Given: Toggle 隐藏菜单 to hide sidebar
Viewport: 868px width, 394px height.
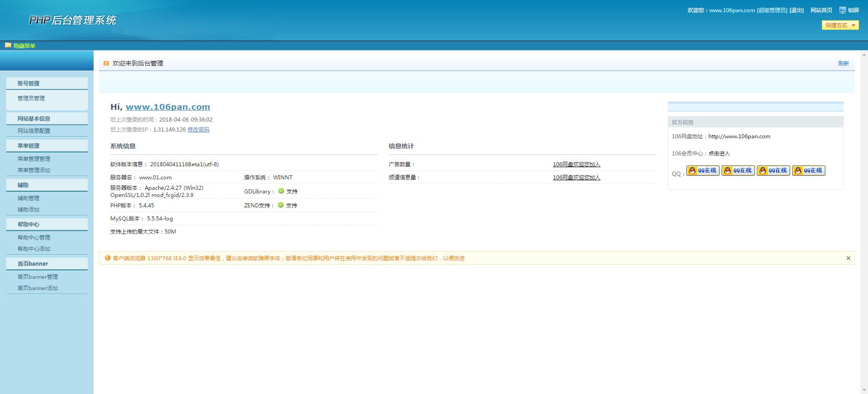Looking at the screenshot, I should click(24, 46).
